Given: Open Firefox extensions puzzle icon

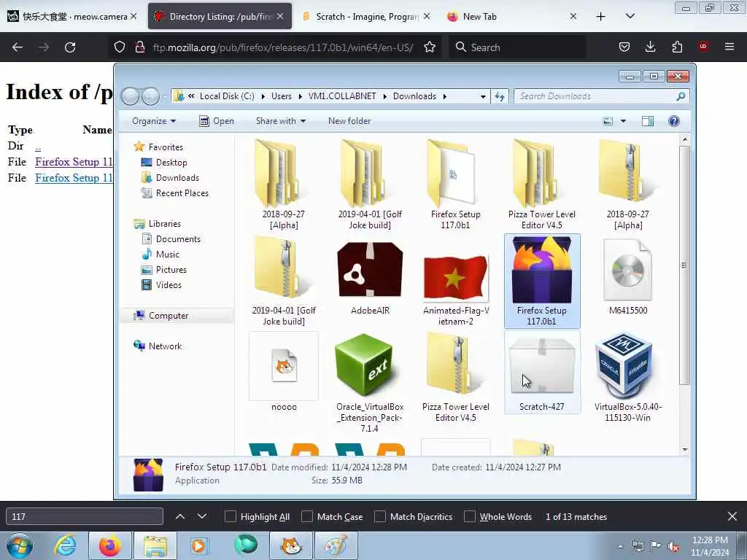Looking at the screenshot, I should pyautogui.click(x=677, y=47).
